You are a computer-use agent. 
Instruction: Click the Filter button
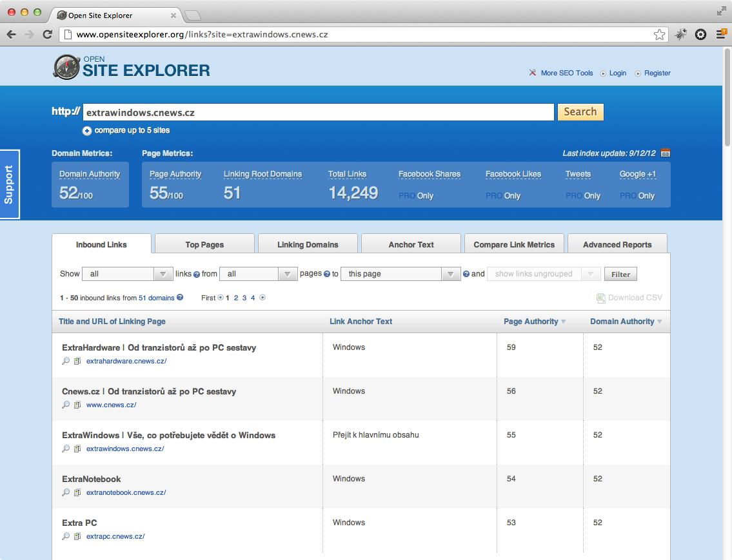620,274
